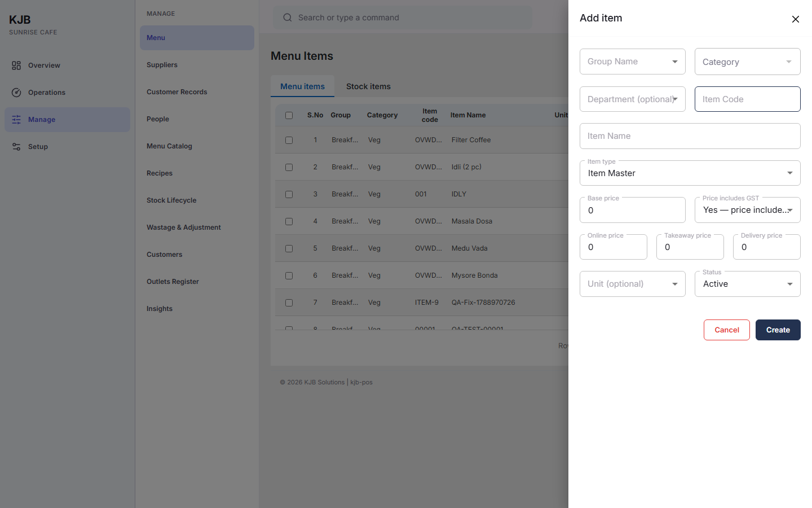Open the Menu entry in Manage list
Screen dimensions: 812x508
click(197, 38)
